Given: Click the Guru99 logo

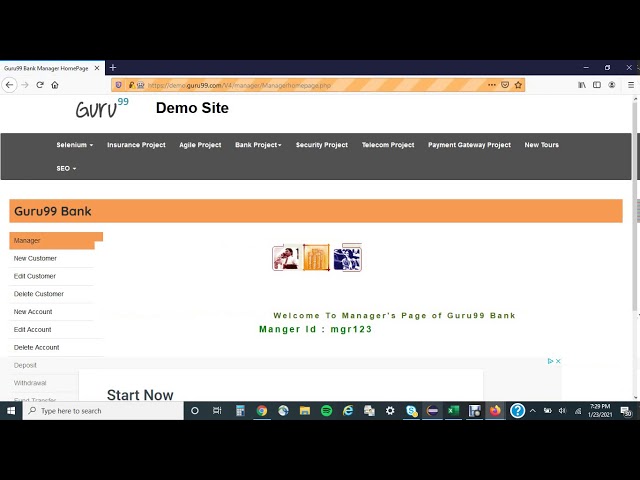Looking at the screenshot, I should [x=102, y=108].
